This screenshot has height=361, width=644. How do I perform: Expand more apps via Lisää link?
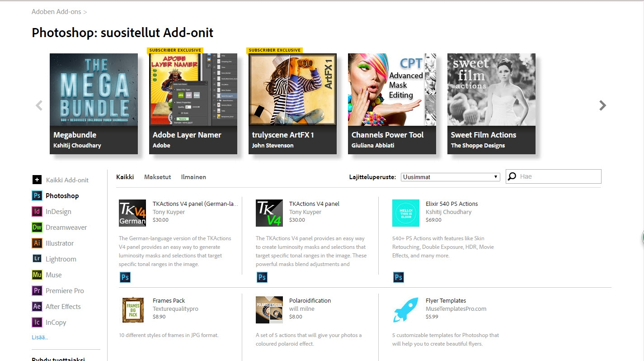coord(40,337)
